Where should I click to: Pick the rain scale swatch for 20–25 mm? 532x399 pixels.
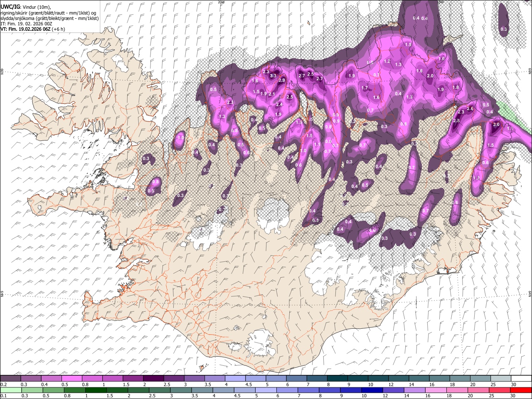click(478, 390)
